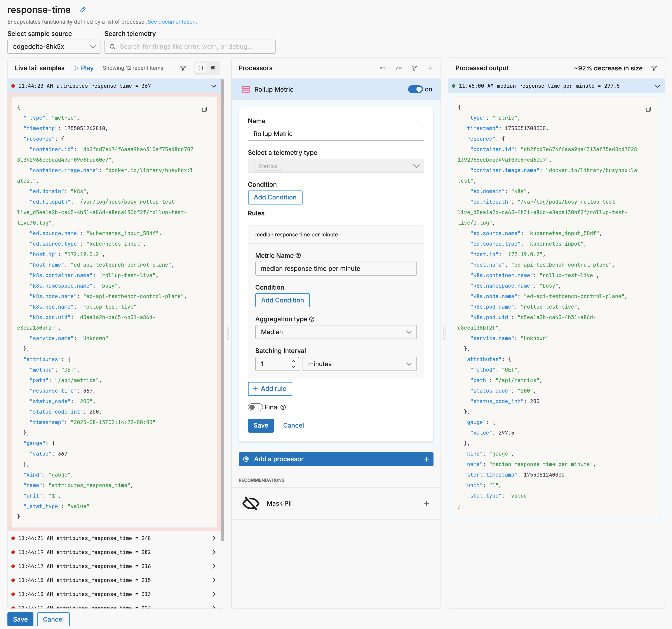The height and width of the screenshot is (629, 672).
Task: Click the Rollup Metric processor icon
Action: click(x=246, y=89)
